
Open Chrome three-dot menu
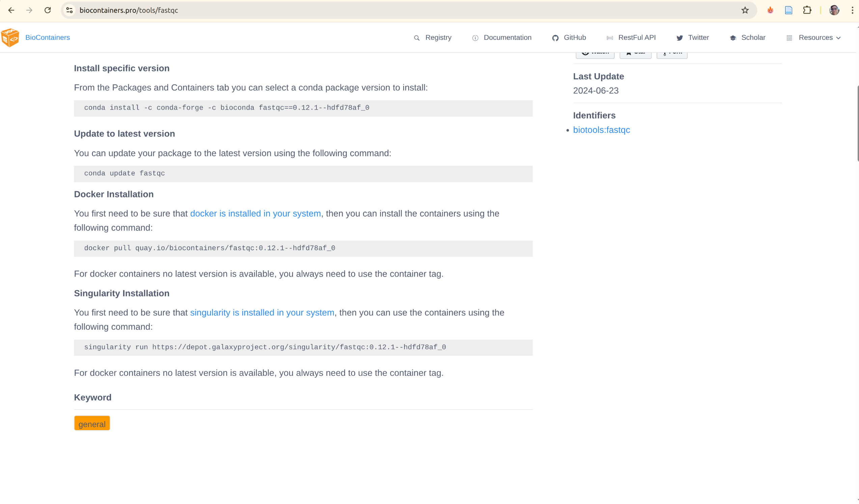[852, 10]
